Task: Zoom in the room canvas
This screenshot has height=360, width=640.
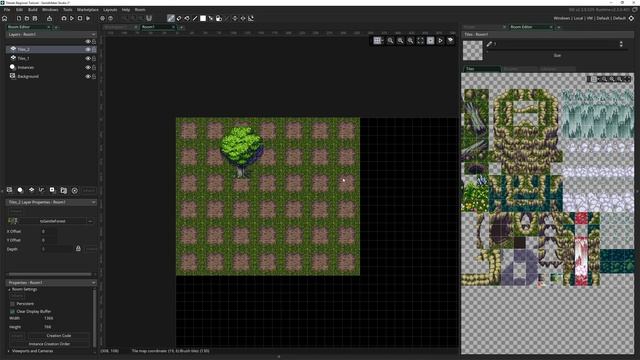Action: tap(410, 40)
